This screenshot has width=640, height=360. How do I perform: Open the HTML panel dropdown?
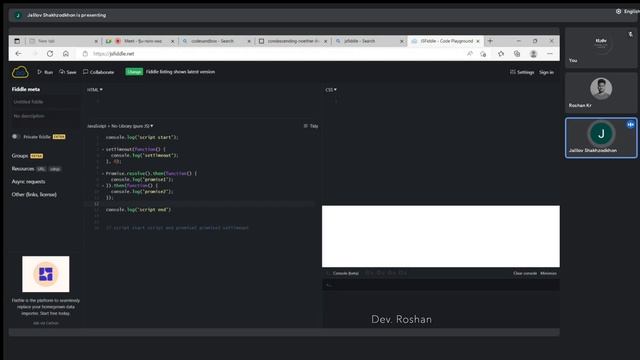[x=95, y=90]
